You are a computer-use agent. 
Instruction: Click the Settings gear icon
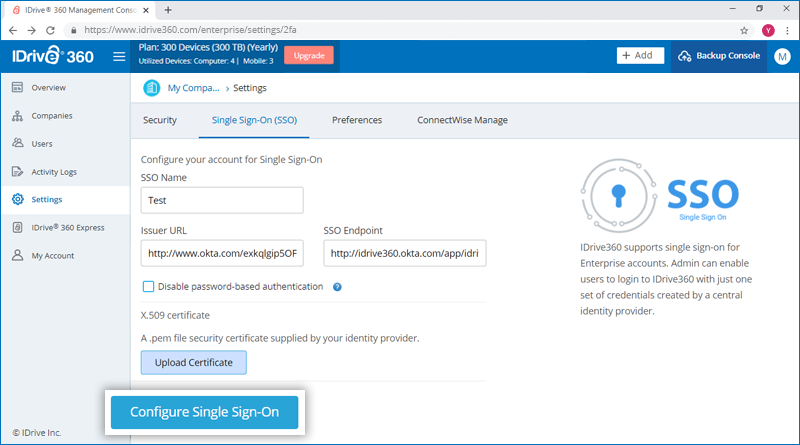click(18, 199)
